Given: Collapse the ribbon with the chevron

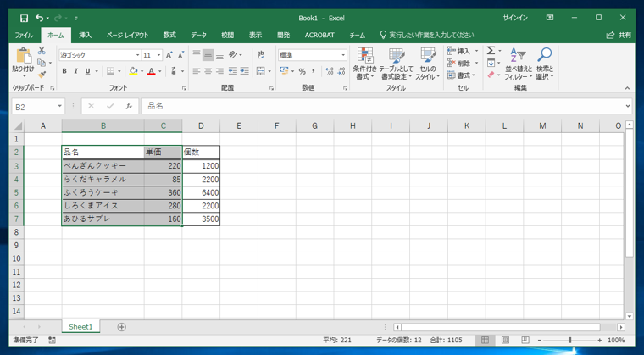Looking at the screenshot, I should (627, 87).
